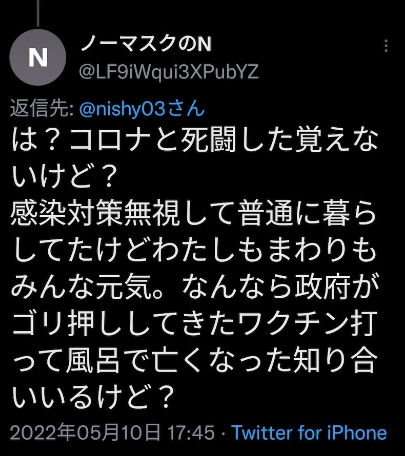Click the tweet line starting って風呂で亡くなった
The width and height of the screenshot is (405, 456).
[194, 361]
